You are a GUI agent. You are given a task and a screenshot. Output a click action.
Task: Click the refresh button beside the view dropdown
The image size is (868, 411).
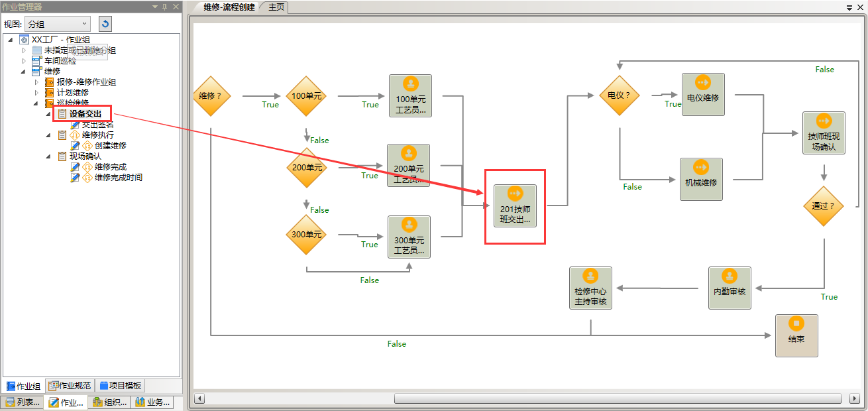point(105,24)
